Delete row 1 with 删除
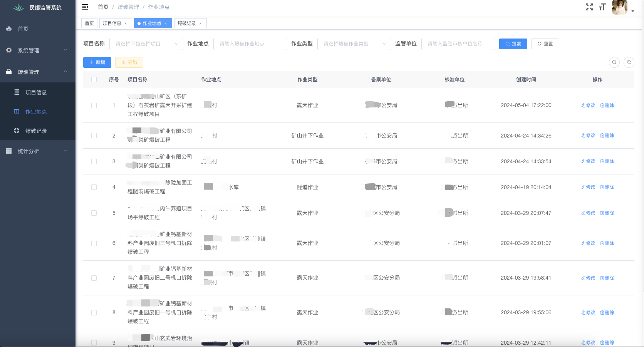The image size is (644, 347). pyautogui.click(x=607, y=105)
